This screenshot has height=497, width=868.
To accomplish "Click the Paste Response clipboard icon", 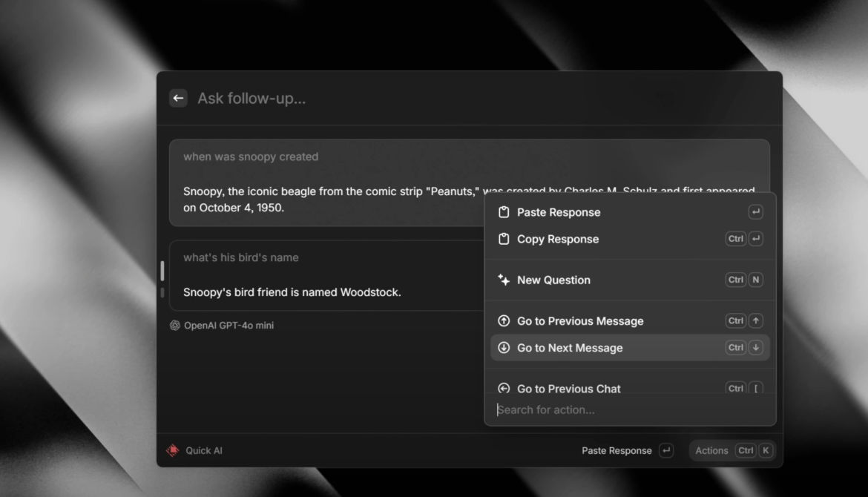I will tap(504, 212).
